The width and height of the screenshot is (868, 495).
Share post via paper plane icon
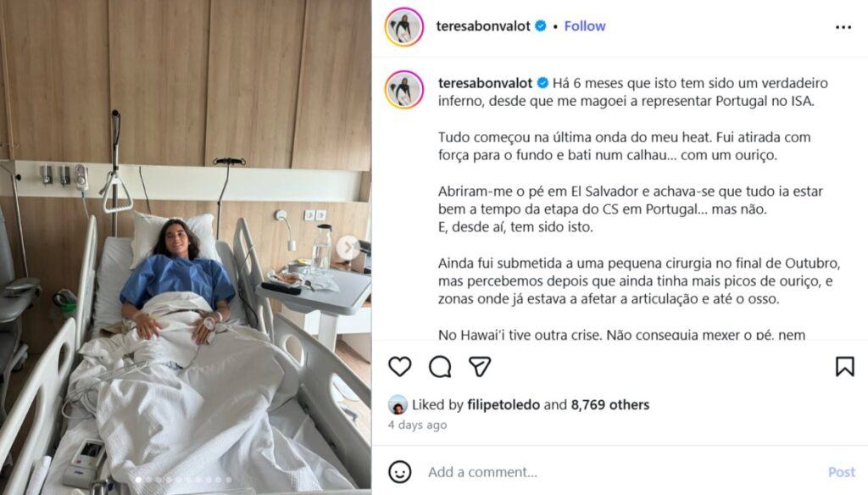tap(480, 366)
